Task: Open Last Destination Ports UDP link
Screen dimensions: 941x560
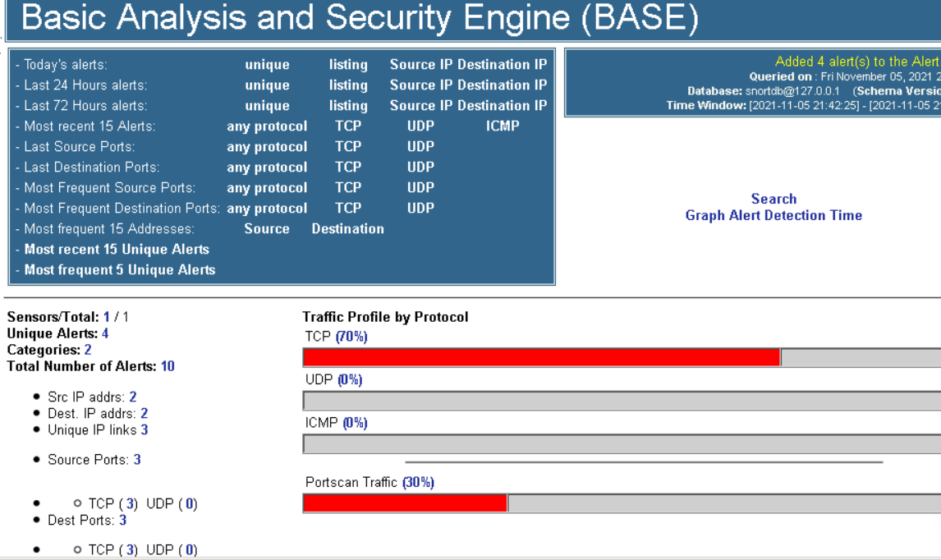Action: 420,167
